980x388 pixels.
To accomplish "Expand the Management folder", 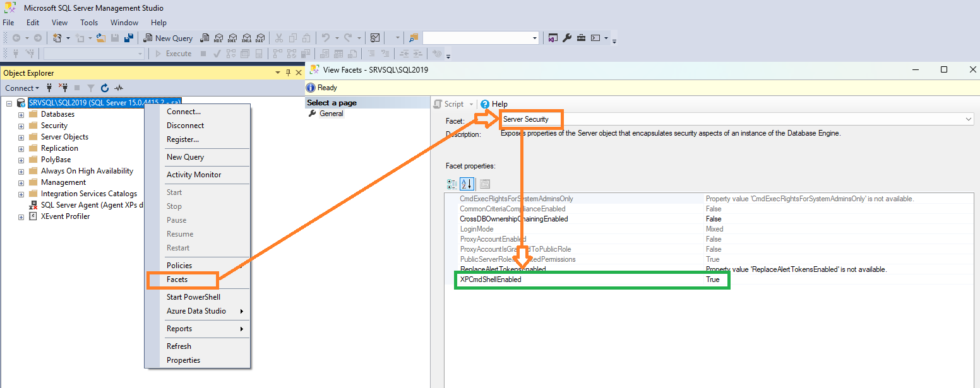I will pyautogui.click(x=21, y=182).
